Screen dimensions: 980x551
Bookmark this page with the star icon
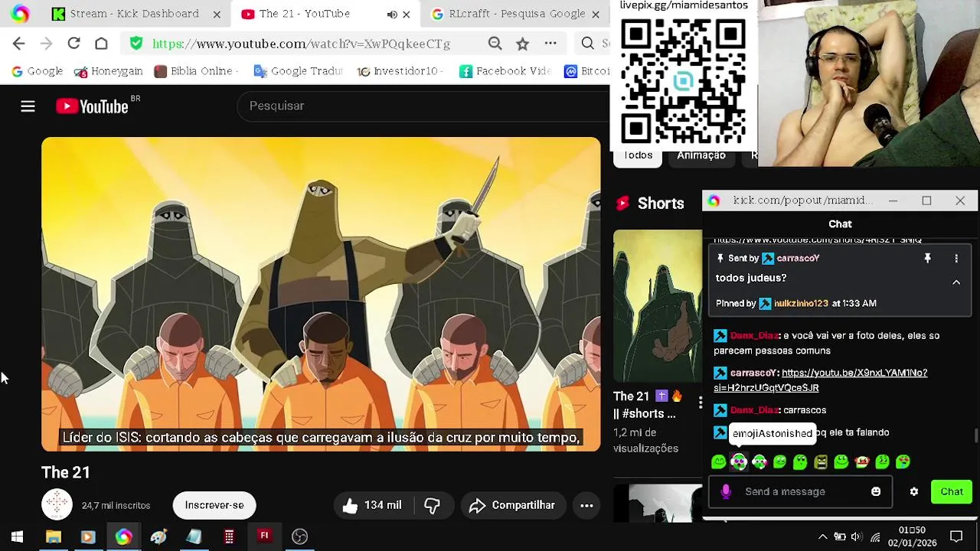(x=522, y=44)
